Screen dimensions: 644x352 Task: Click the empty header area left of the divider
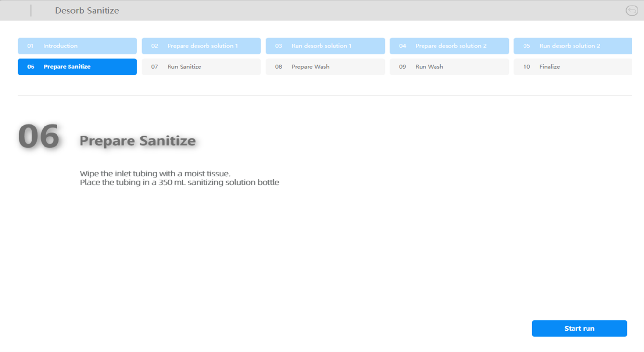point(15,11)
